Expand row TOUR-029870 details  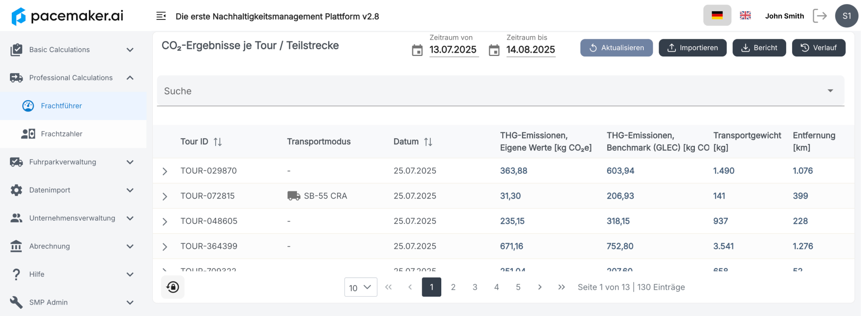coord(165,171)
